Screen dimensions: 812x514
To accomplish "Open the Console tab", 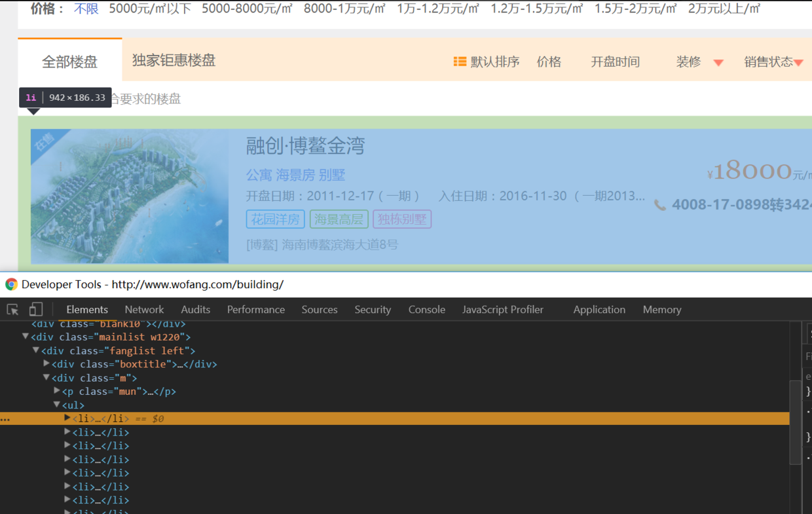I will click(x=427, y=310).
